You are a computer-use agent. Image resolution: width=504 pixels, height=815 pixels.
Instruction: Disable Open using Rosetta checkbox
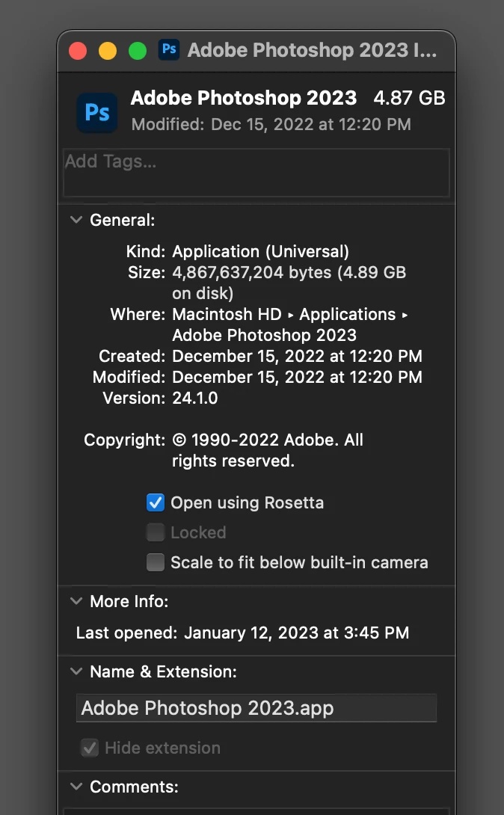[156, 502]
